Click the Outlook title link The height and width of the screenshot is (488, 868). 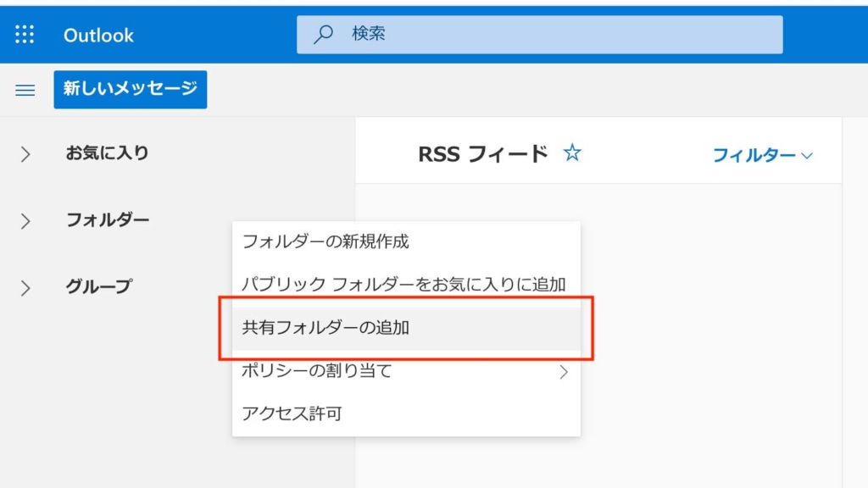tap(98, 36)
